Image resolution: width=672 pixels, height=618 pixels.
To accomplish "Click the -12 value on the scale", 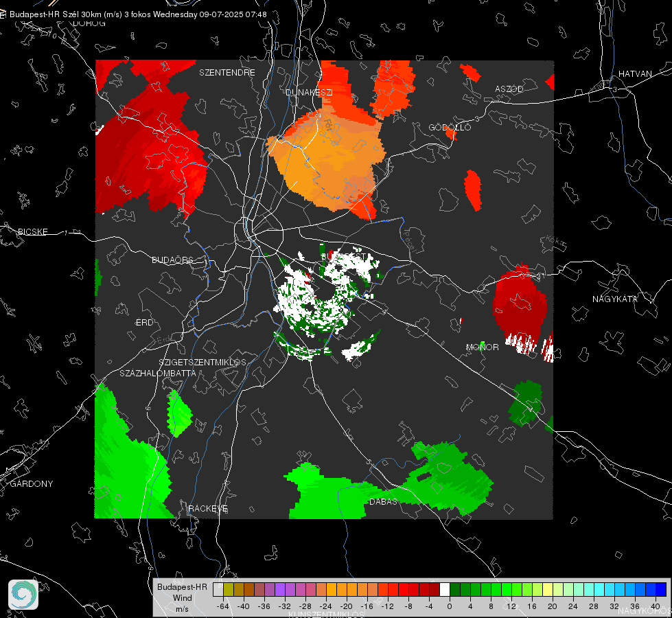I will [387, 606].
